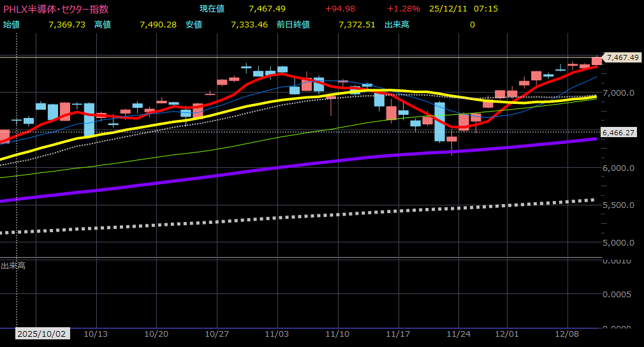This screenshot has width=644, height=347.
Task: Click the 7,467.49 price tag on right axis
Action: (x=622, y=57)
